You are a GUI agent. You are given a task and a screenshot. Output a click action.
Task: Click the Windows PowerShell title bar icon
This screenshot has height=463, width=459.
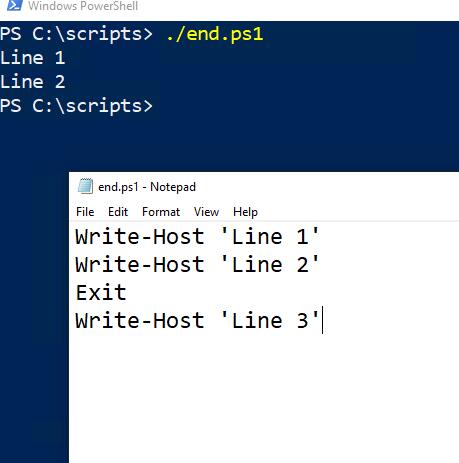coord(15,5)
